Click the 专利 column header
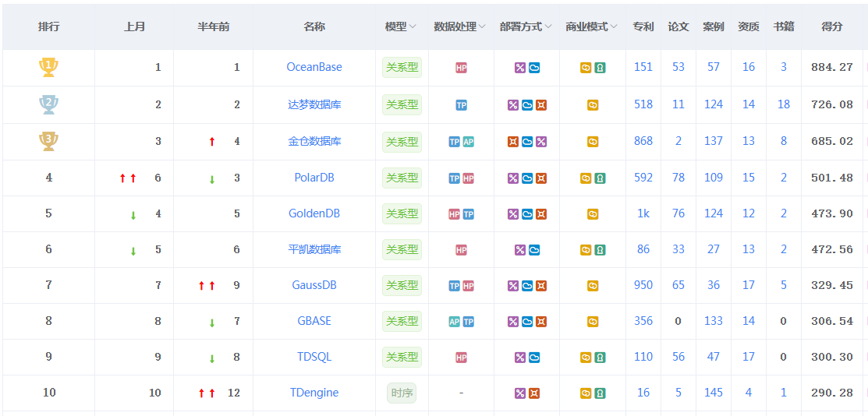Viewport: 868px width, 416px height. pos(643,26)
